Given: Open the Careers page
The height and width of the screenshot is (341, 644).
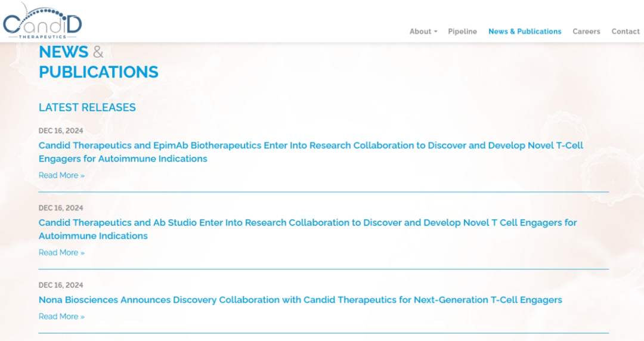Looking at the screenshot, I should (586, 32).
